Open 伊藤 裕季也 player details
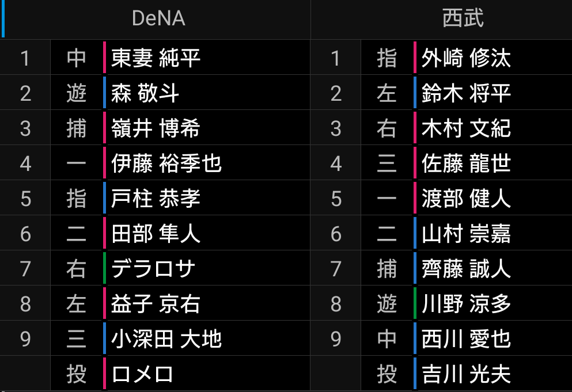The width and height of the screenshot is (572, 392). 166,163
